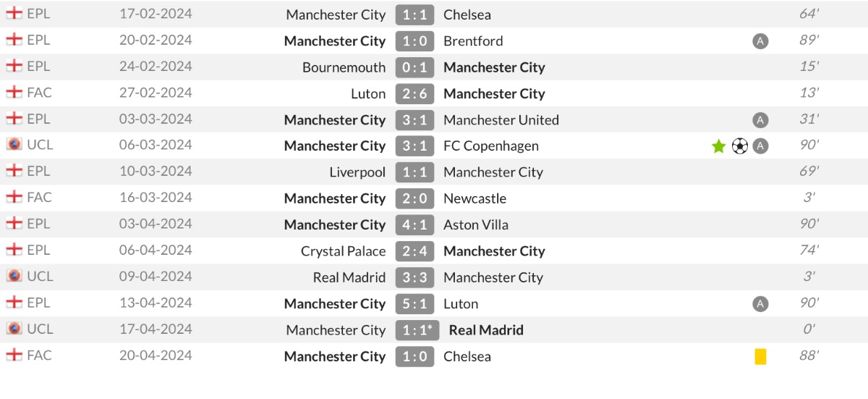The width and height of the screenshot is (868, 399).
Task: Click the England flag for 27-02-2024 FAC match
Action: (x=14, y=92)
